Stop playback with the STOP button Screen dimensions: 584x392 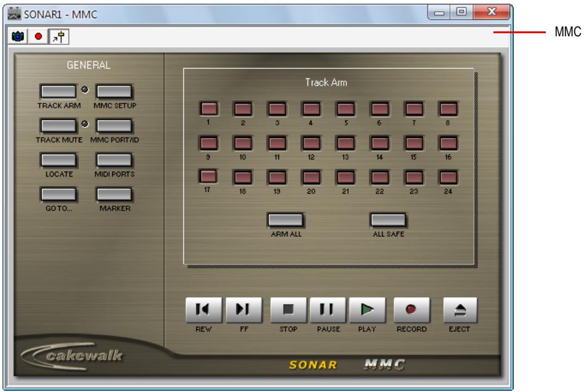(x=288, y=310)
